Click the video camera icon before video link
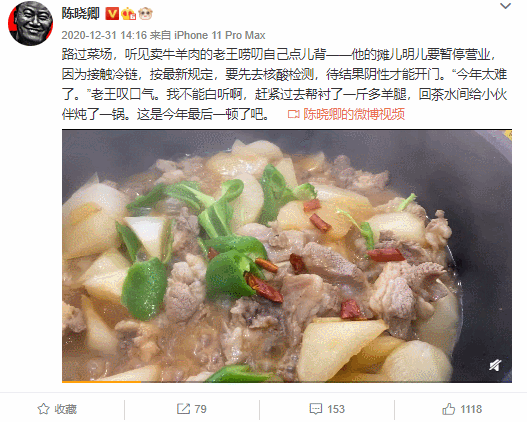This screenshot has width=527, height=422. (293, 115)
